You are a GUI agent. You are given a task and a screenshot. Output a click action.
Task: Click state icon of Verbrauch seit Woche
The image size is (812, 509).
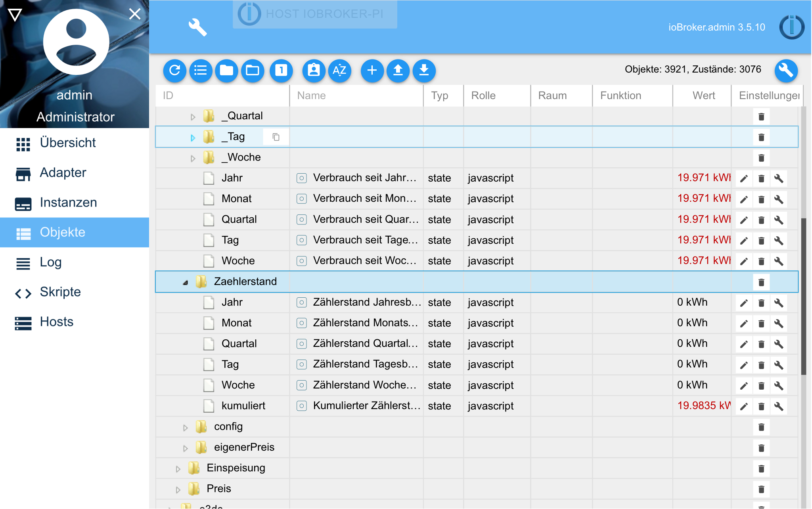point(302,261)
